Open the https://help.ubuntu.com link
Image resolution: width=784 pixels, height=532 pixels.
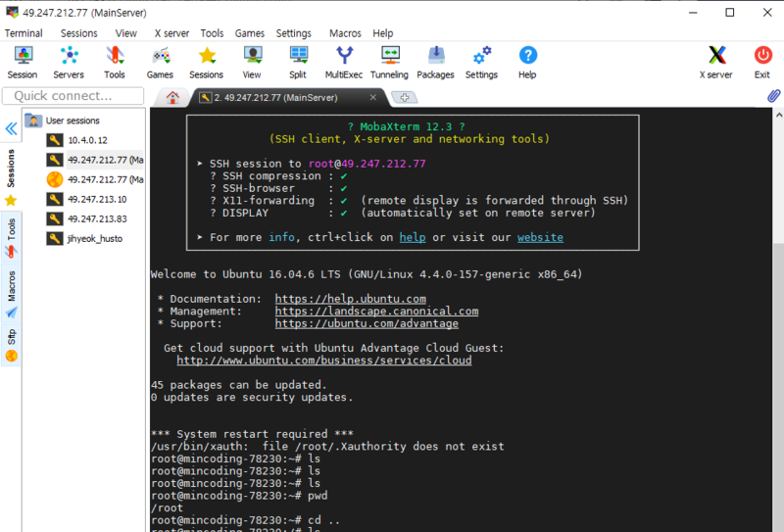(351, 299)
